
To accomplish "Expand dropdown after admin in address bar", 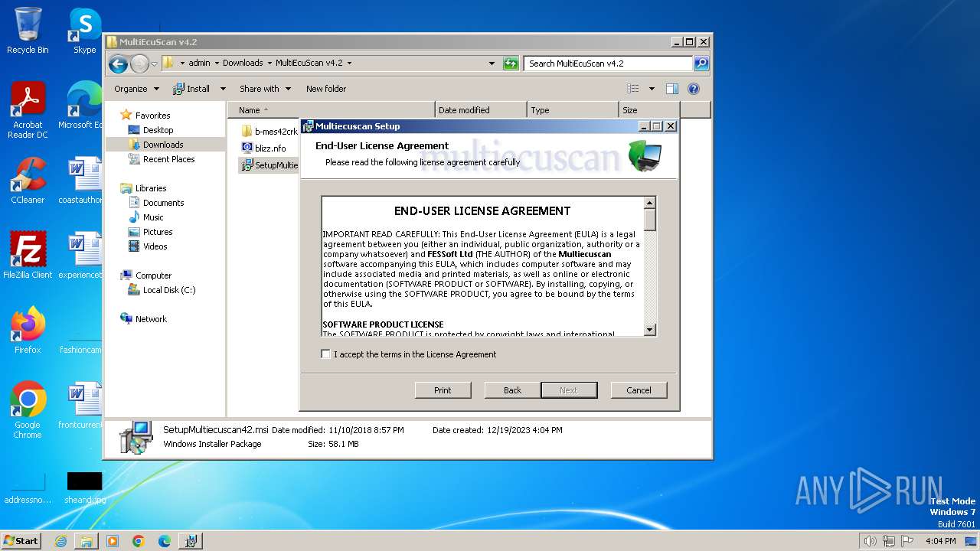I will [x=217, y=64].
